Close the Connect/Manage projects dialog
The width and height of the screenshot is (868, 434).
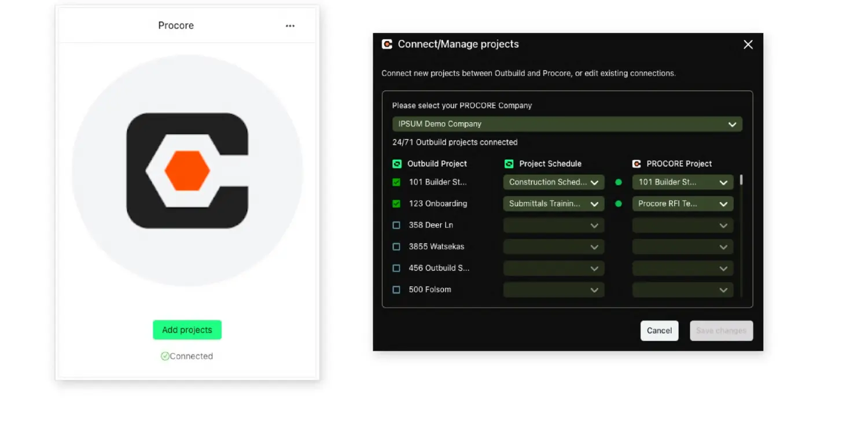point(748,44)
